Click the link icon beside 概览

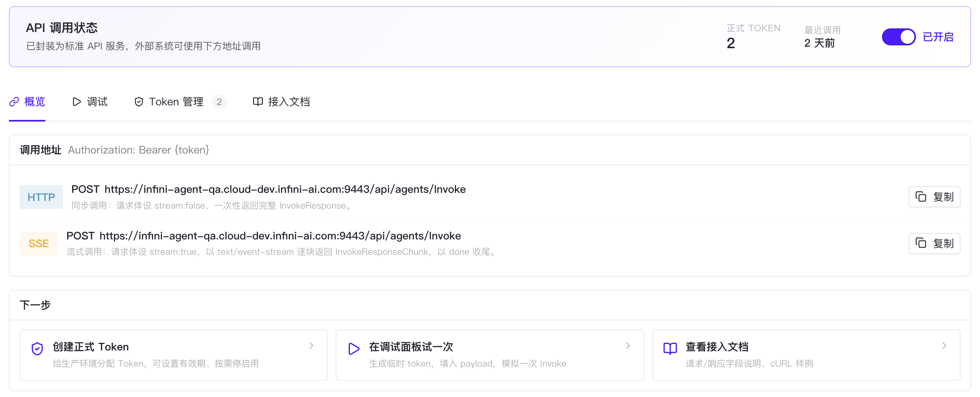click(x=14, y=102)
